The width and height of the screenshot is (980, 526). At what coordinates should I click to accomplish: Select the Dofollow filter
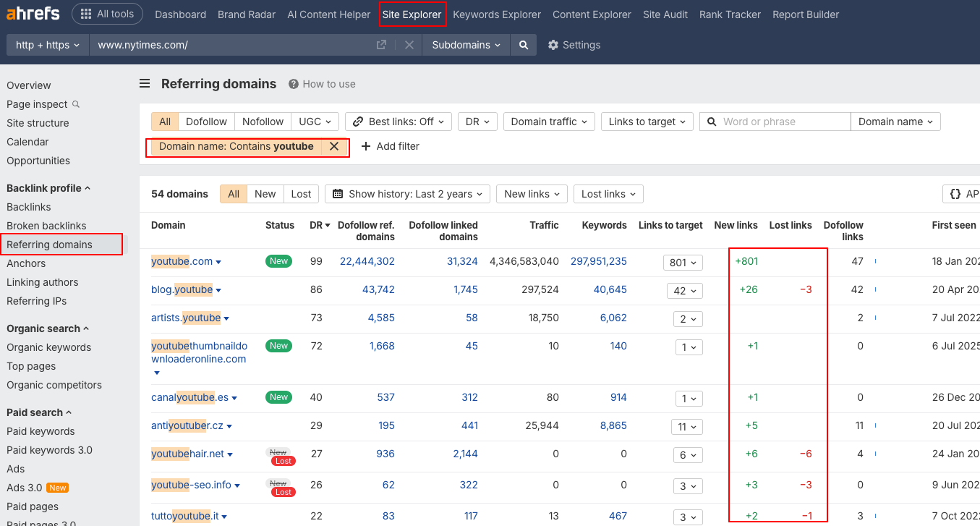(206, 122)
